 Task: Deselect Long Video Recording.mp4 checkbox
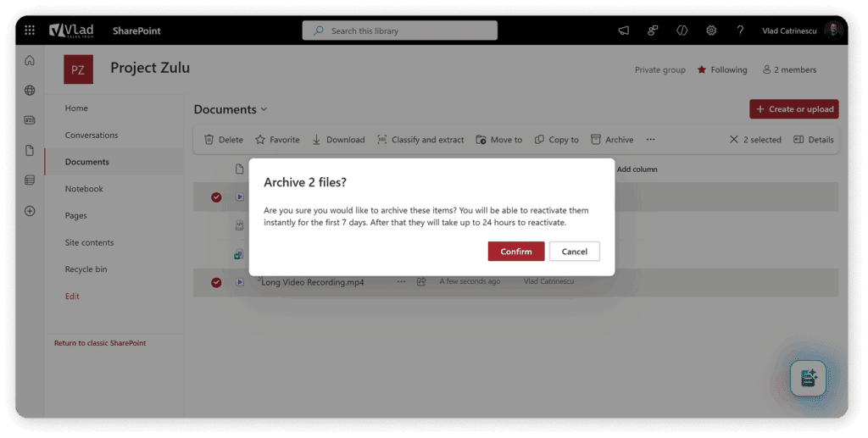point(216,283)
